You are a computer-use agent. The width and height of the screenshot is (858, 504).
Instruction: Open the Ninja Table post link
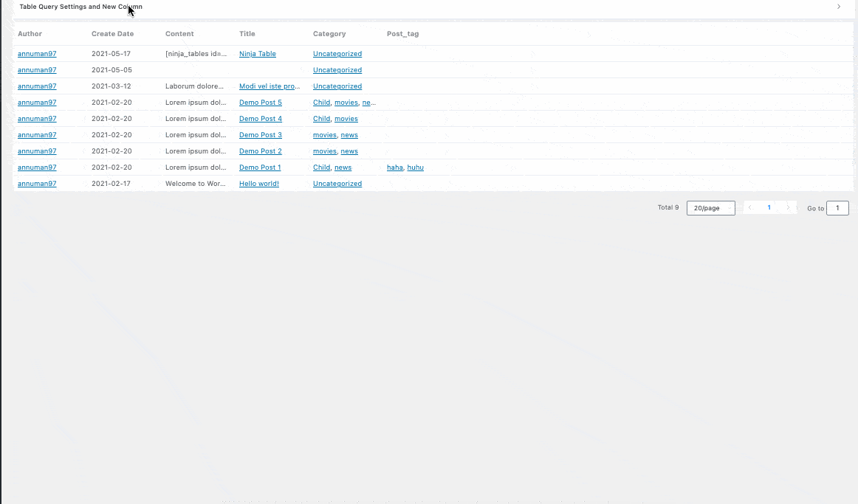coord(257,54)
